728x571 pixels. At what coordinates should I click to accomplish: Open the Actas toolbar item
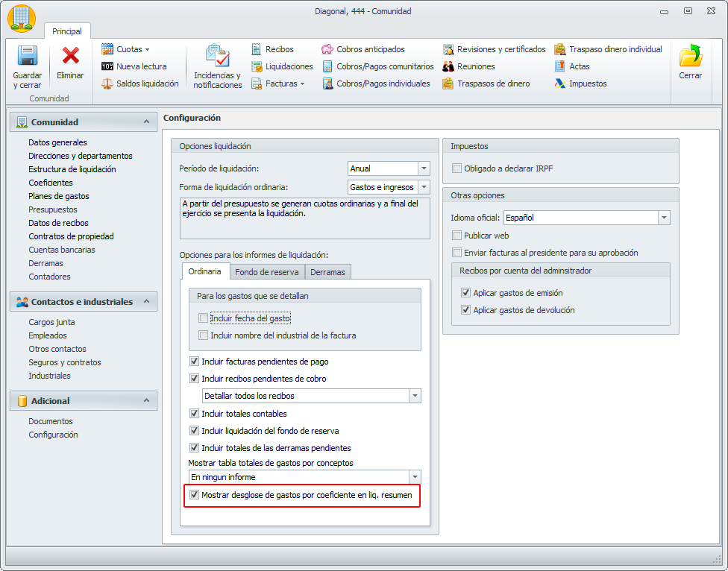(x=572, y=66)
